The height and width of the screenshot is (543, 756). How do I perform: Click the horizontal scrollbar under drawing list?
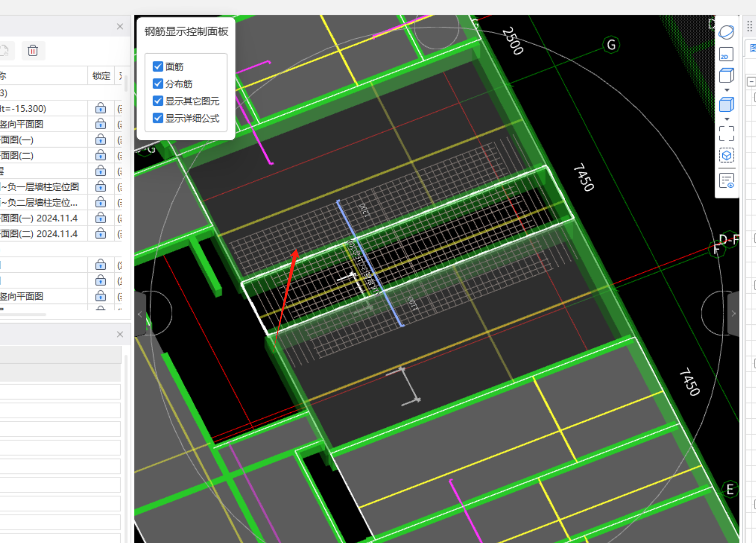(x=23, y=314)
